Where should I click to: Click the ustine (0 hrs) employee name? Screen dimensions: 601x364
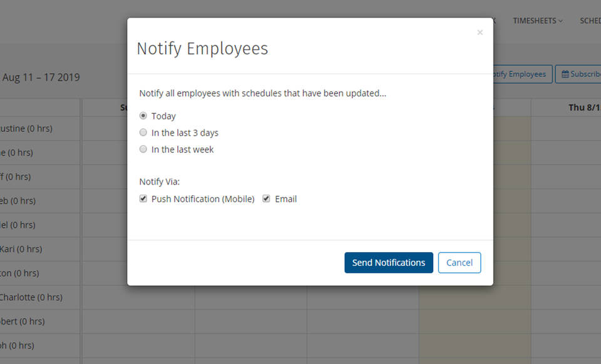(x=26, y=128)
